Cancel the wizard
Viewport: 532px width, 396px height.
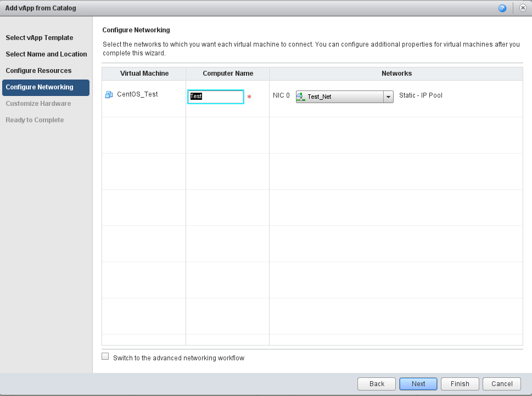[502, 384]
